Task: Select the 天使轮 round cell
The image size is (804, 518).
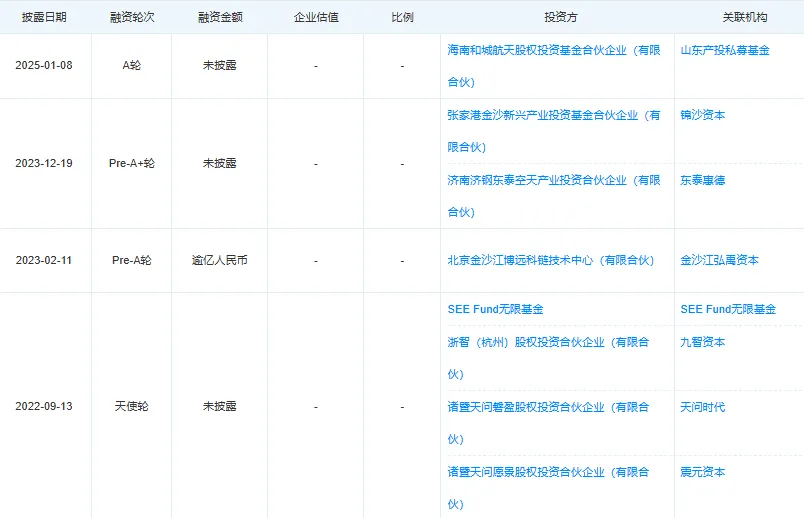Action: pos(132,406)
